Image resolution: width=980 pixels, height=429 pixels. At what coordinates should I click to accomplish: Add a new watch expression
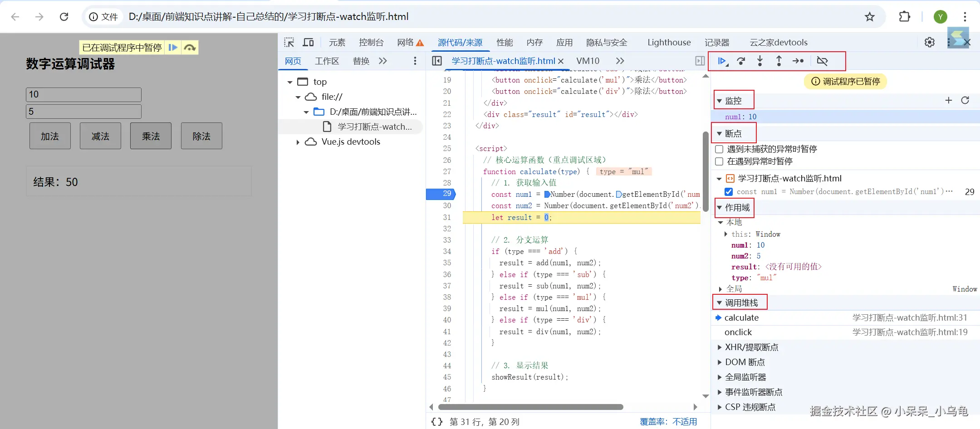948,100
